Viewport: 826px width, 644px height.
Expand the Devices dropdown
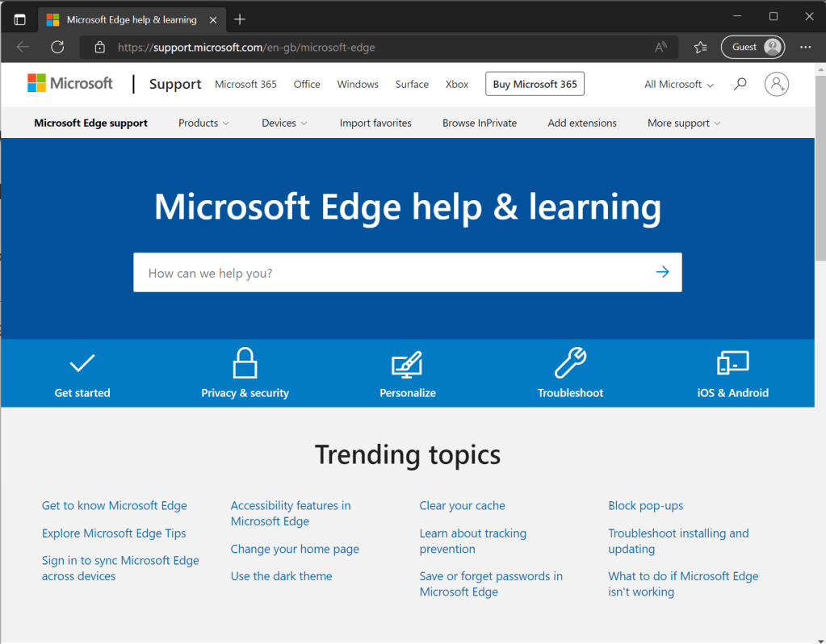[284, 123]
